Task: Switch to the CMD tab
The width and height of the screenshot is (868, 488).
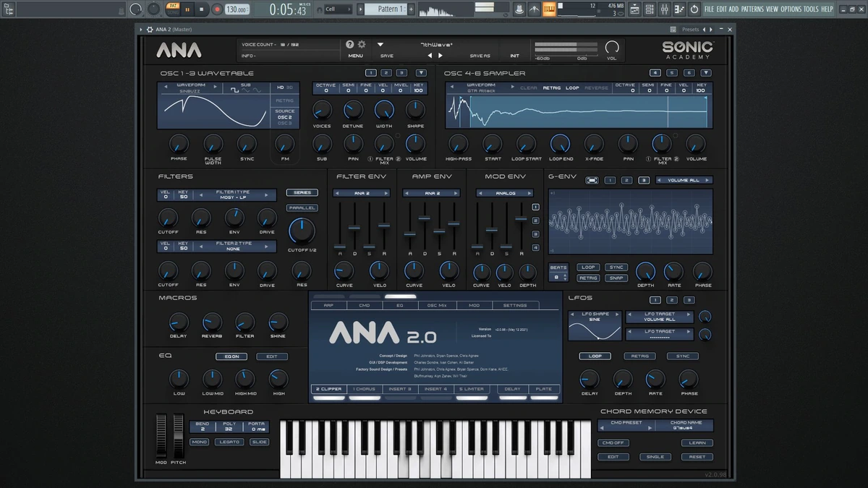Action: pos(364,306)
